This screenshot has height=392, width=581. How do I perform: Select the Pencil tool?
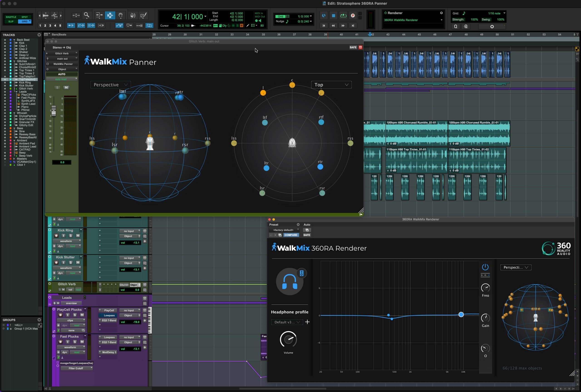pos(143,15)
